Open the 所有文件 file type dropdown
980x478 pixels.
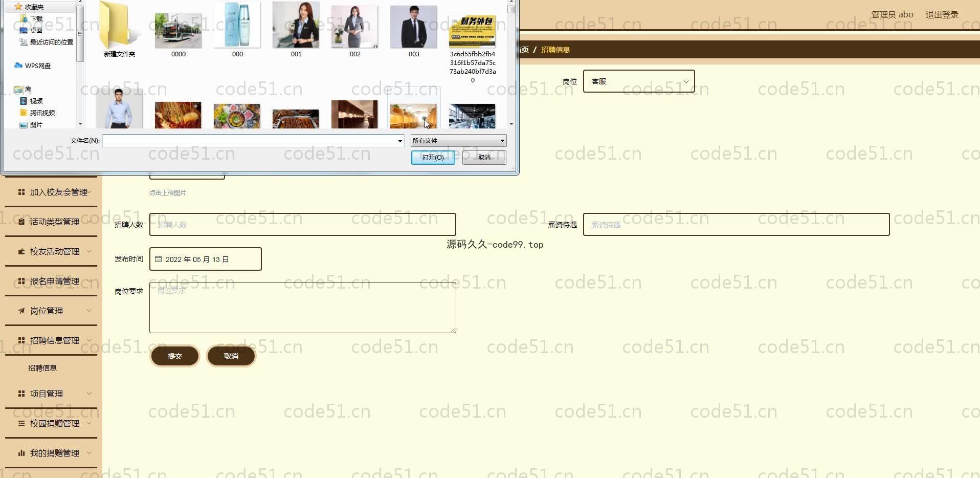click(x=458, y=140)
